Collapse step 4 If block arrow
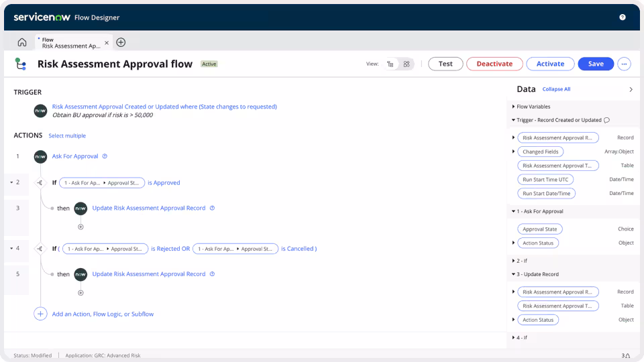Screen dimensions: 644x362 [11, 248]
